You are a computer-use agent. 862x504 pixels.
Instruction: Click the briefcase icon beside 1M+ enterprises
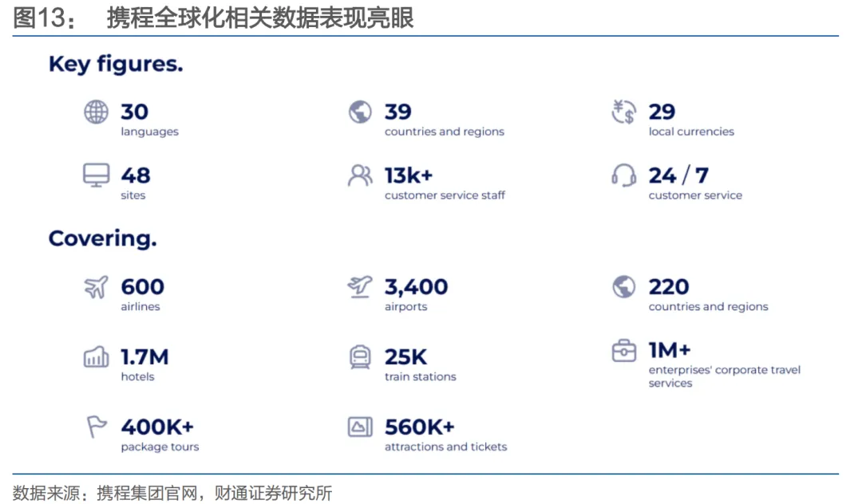623,350
